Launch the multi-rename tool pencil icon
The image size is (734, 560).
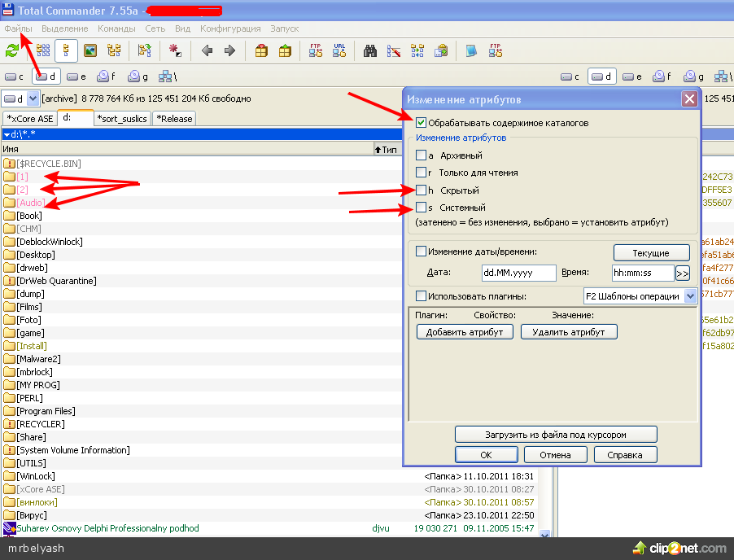coord(394,50)
